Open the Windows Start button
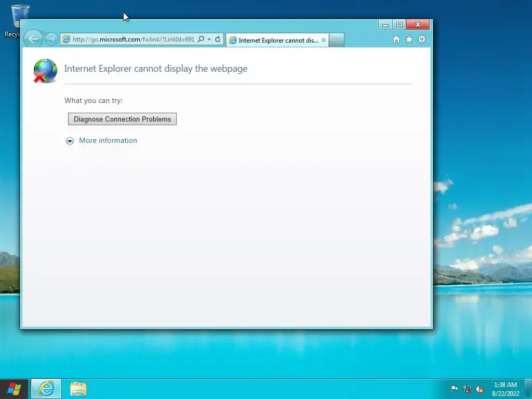This screenshot has width=532, height=399. pos(14,389)
